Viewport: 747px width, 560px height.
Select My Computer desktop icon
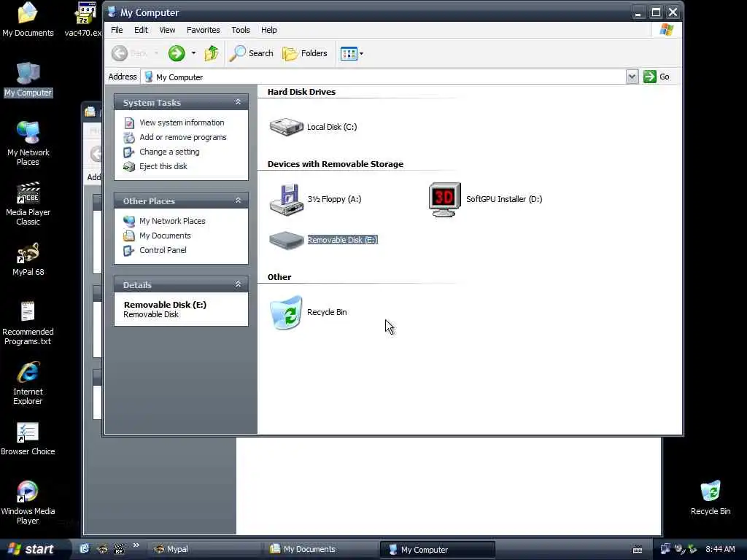pos(28,80)
